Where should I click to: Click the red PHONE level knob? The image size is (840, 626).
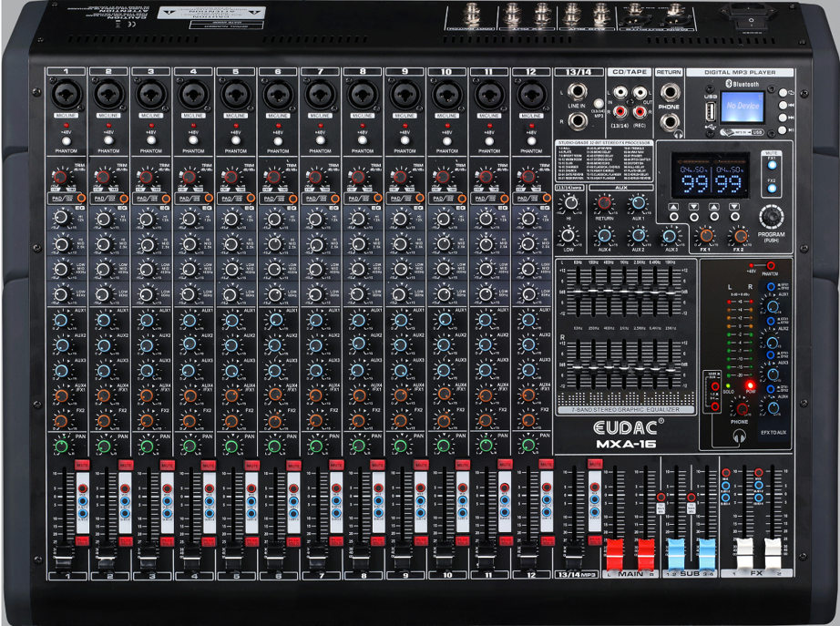tap(741, 408)
